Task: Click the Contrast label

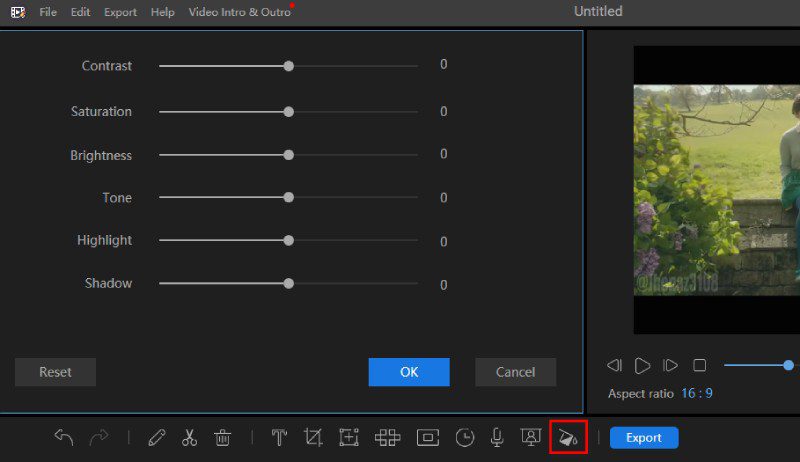Action: [x=107, y=66]
